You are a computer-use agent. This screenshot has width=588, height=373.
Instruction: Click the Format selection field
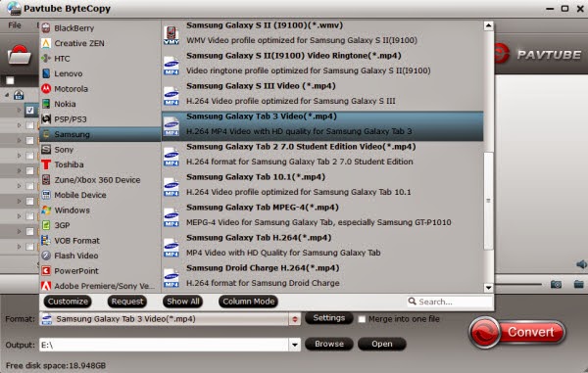(x=165, y=319)
